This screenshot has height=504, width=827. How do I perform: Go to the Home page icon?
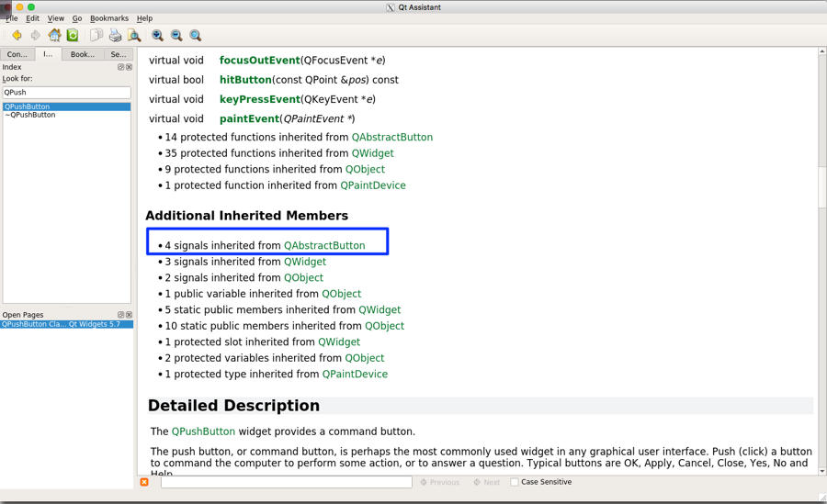coord(54,36)
